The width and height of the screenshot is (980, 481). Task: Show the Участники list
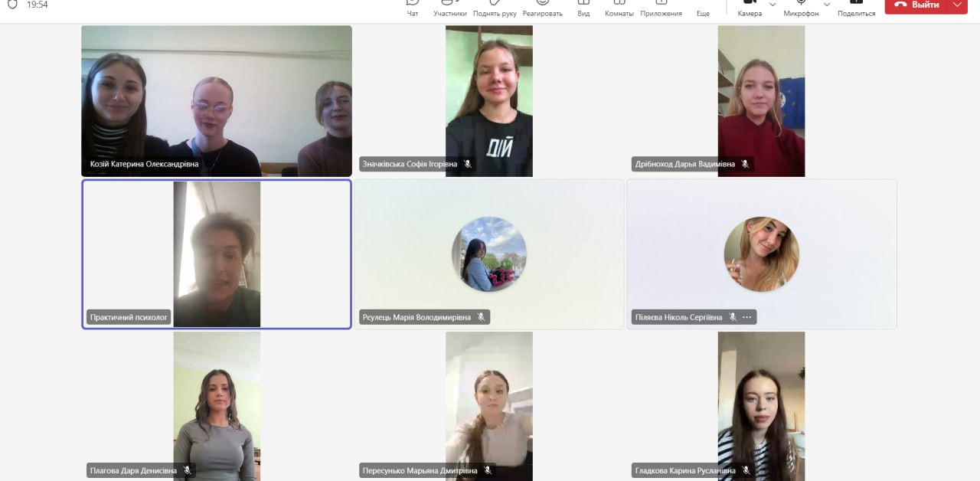coord(450,8)
